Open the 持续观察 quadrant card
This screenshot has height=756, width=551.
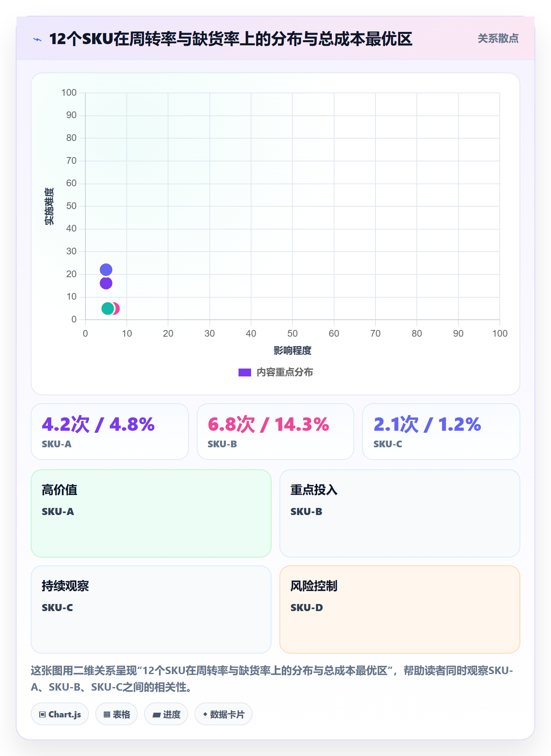tap(151, 610)
